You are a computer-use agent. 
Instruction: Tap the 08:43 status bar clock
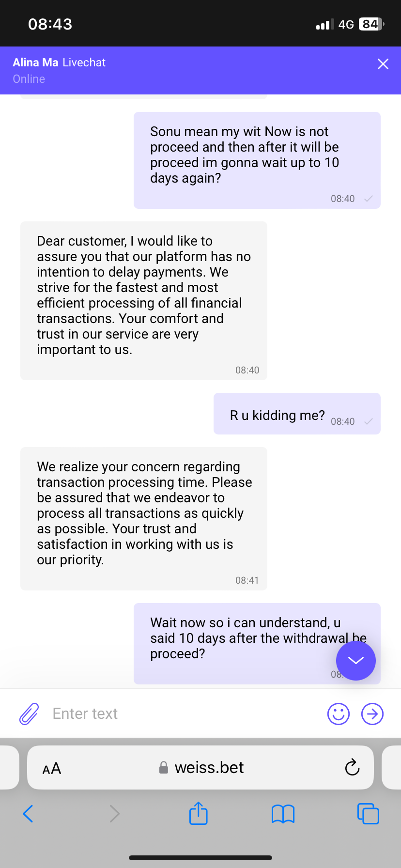[x=50, y=24]
